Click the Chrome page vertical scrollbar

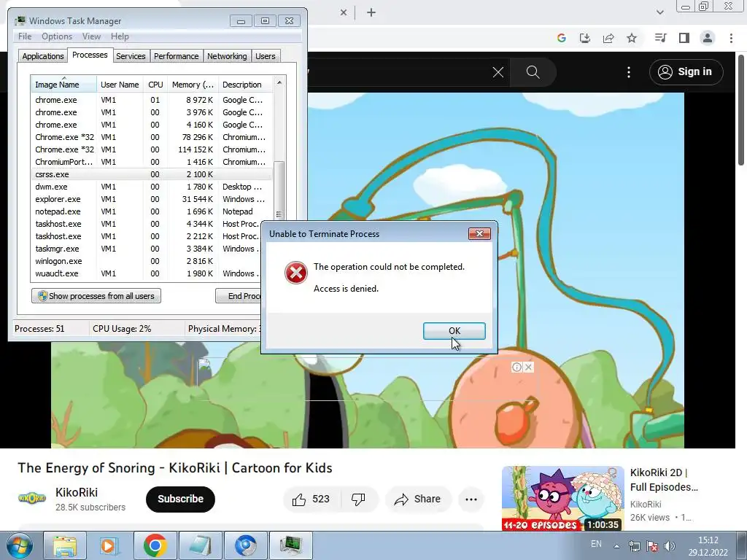(x=741, y=109)
